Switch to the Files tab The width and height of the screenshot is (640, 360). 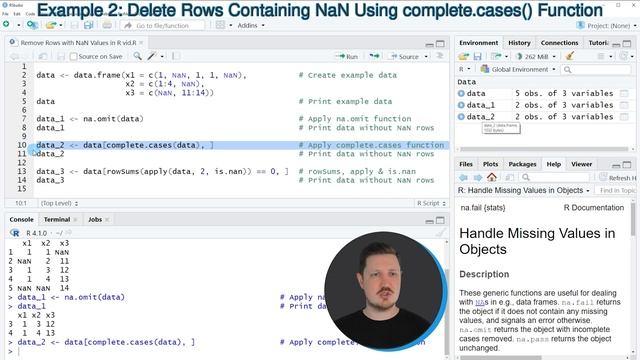pos(466,164)
